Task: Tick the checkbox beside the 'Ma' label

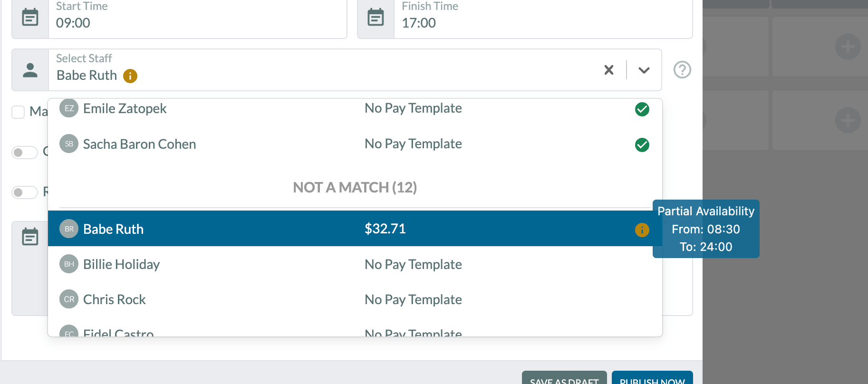Action: click(18, 112)
